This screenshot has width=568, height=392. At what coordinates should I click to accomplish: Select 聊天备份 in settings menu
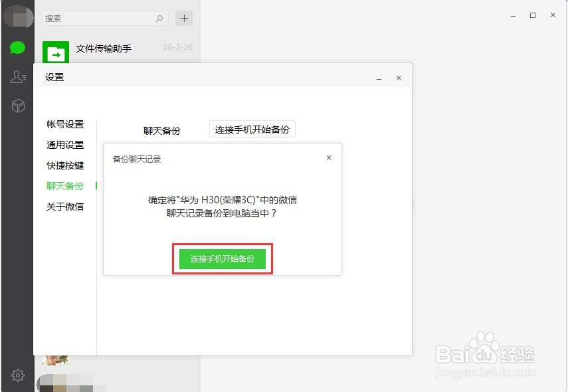click(65, 186)
